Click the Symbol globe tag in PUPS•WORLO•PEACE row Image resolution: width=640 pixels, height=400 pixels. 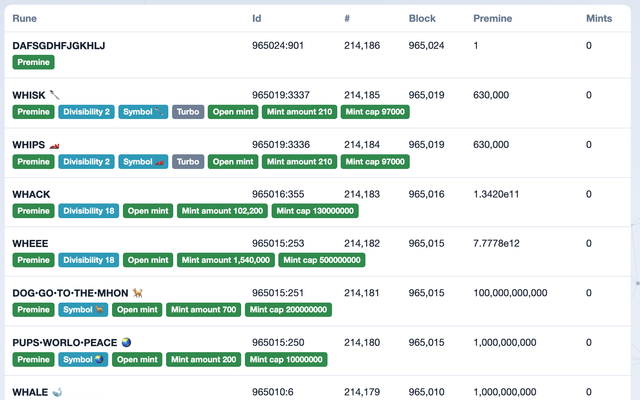pos(83,360)
